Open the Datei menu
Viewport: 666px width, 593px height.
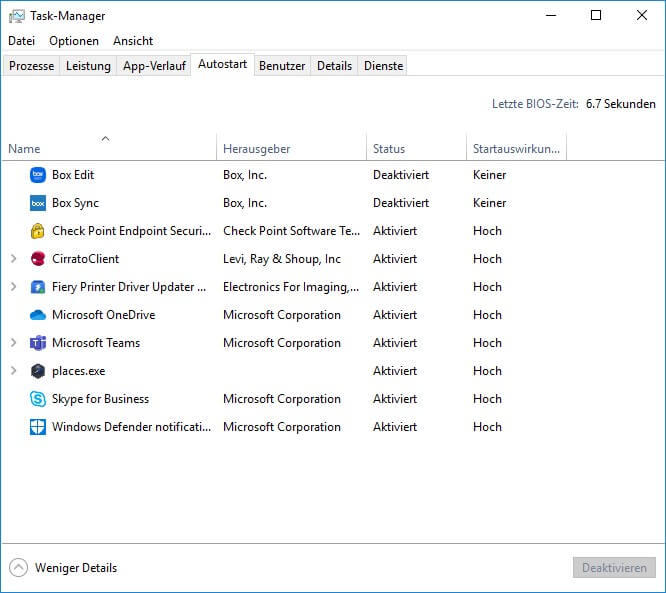point(21,41)
